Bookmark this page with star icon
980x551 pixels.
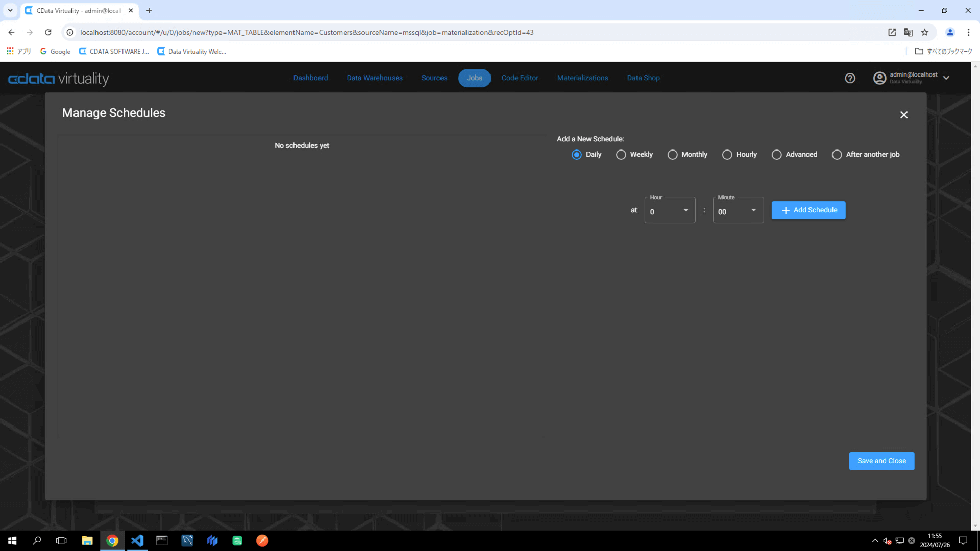click(925, 32)
